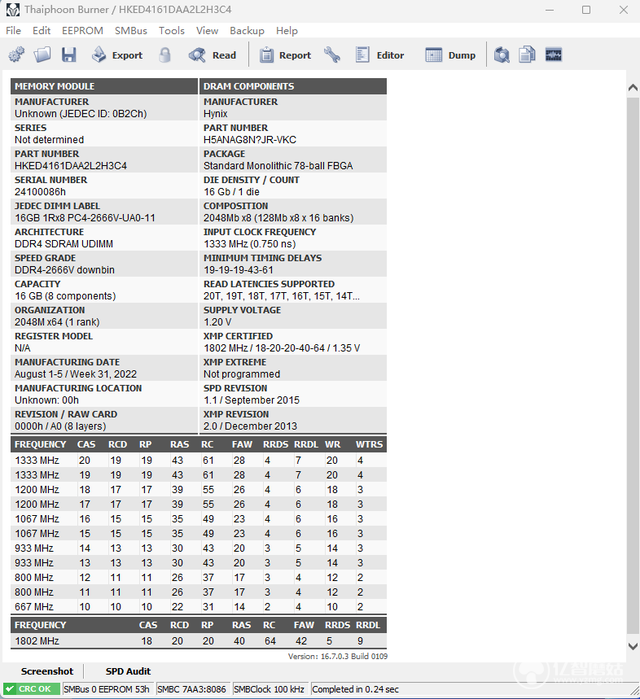Image resolution: width=640 pixels, height=699 pixels.
Task: Close the Thaiphoon Burner window
Action: pos(623,10)
